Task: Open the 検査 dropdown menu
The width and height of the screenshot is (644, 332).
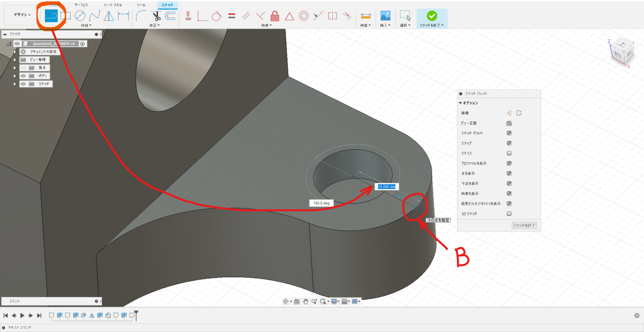Action: [x=366, y=25]
